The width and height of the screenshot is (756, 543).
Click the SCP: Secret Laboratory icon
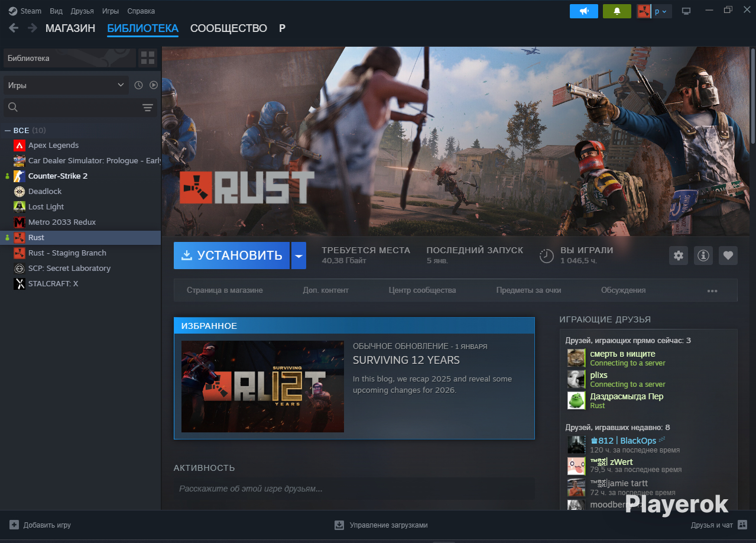coord(20,269)
